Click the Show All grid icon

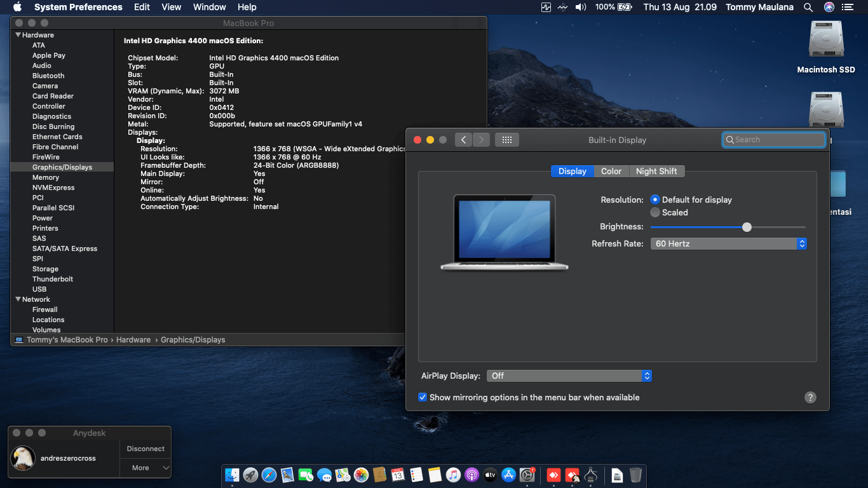click(x=506, y=140)
